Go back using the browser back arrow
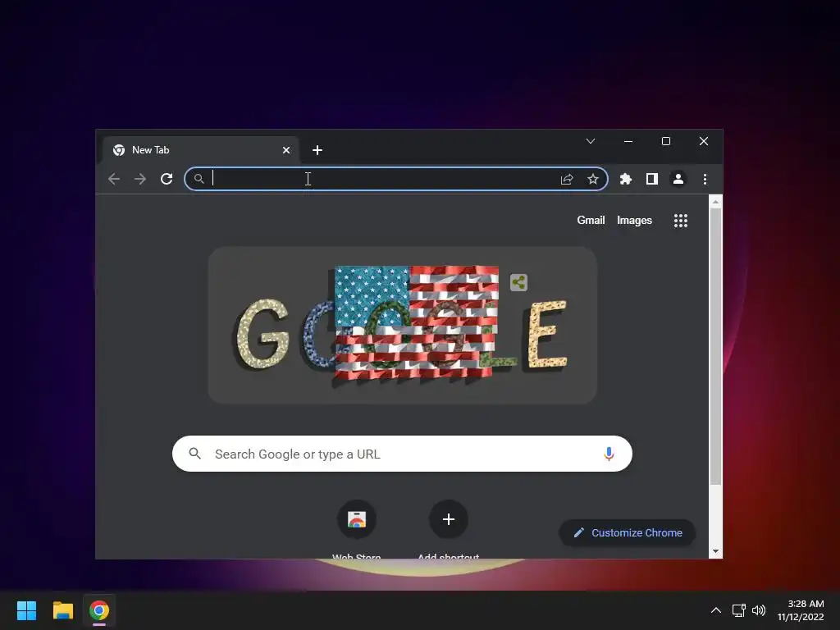This screenshot has height=630, width=840. 113,179
